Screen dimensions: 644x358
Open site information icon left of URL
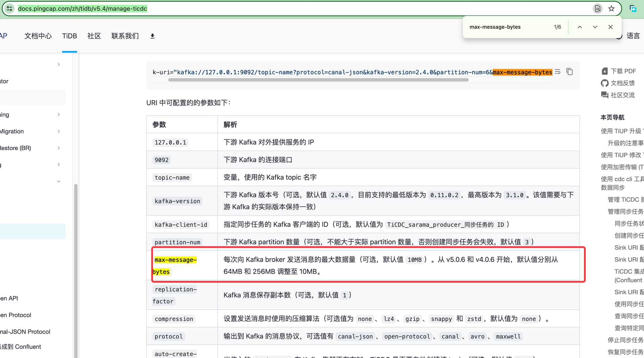click(9, 9)
